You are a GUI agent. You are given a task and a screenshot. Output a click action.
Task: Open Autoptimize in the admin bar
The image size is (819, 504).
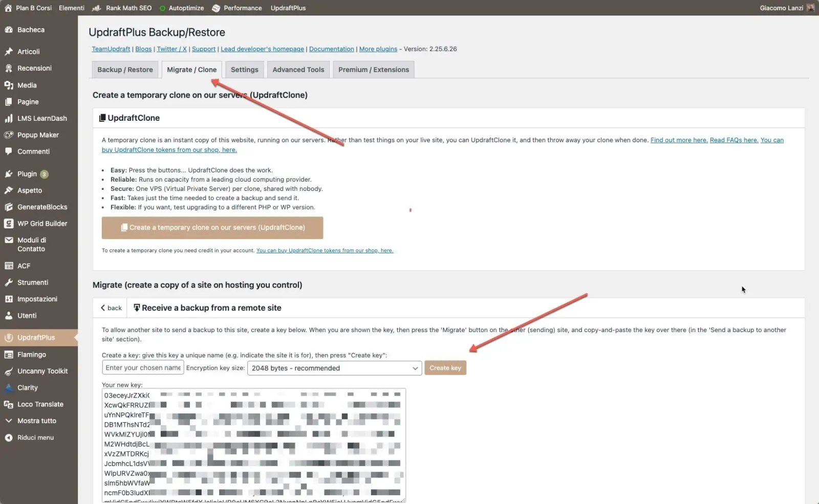[182, 8]
